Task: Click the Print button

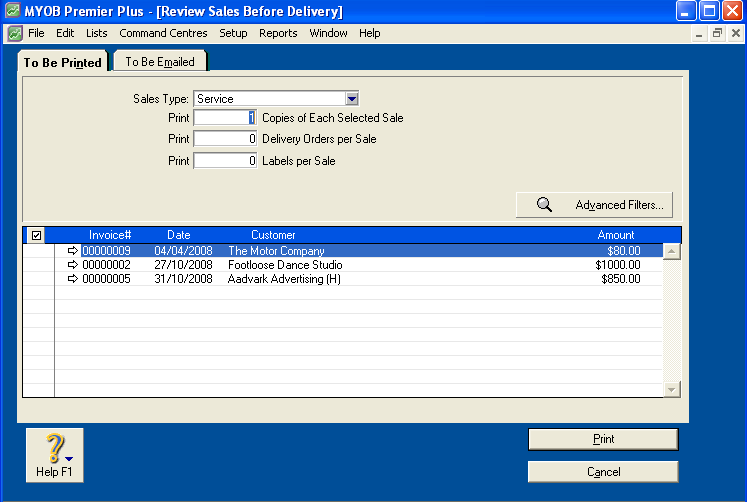Action: pyautogui.click(x=603, y=439)
